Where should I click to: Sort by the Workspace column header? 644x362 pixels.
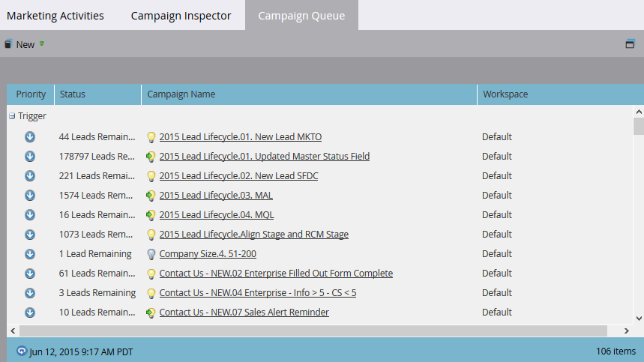click(x=560, y=94)
